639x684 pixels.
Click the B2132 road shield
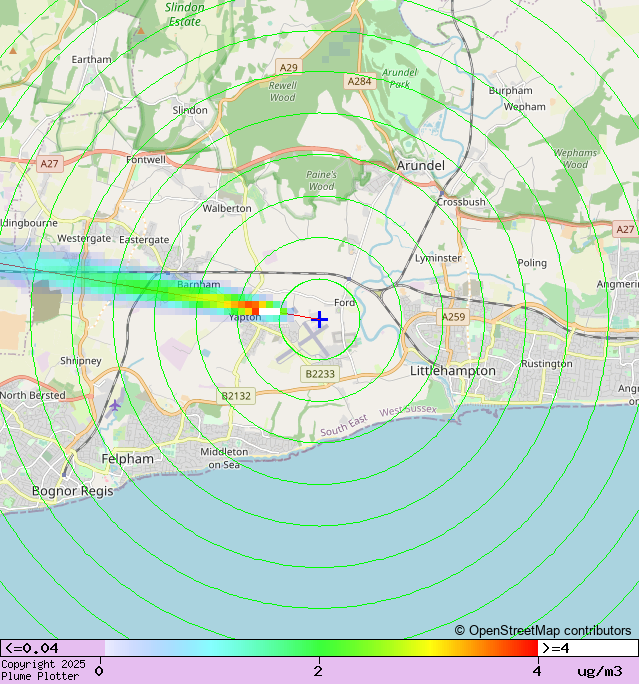point(236,396)
